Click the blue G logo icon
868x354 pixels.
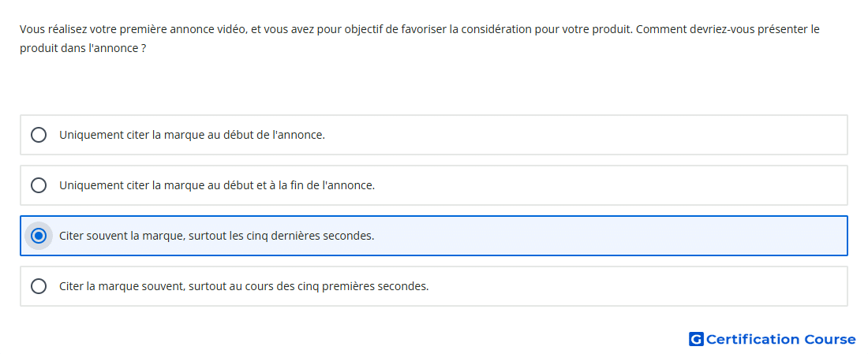coord(696,339)
